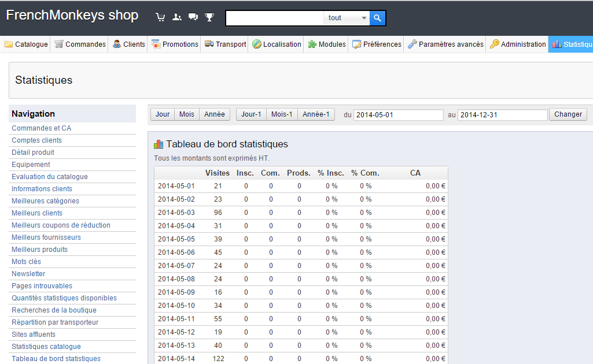Open the 'tout' search scope dropdown
593x364 pixels.
(x=347, y=18)
